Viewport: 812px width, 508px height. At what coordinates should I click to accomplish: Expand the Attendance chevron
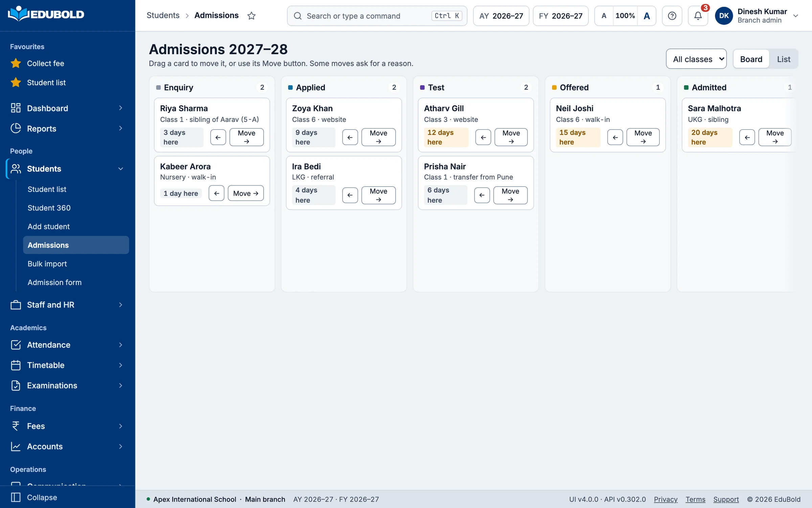pos(120,345)
